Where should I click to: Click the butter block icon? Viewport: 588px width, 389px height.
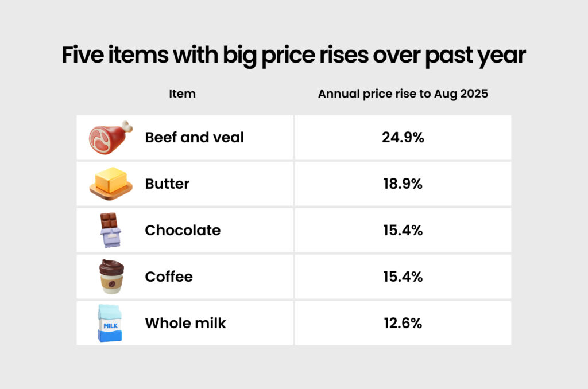pos(110,184)
